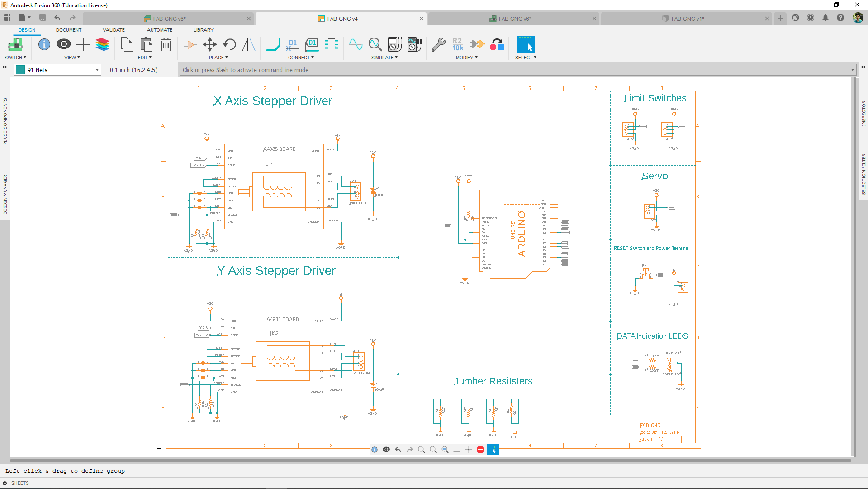Activate the Select group tool
This screenshot has height=489, width=868.
tap(526, 44)
